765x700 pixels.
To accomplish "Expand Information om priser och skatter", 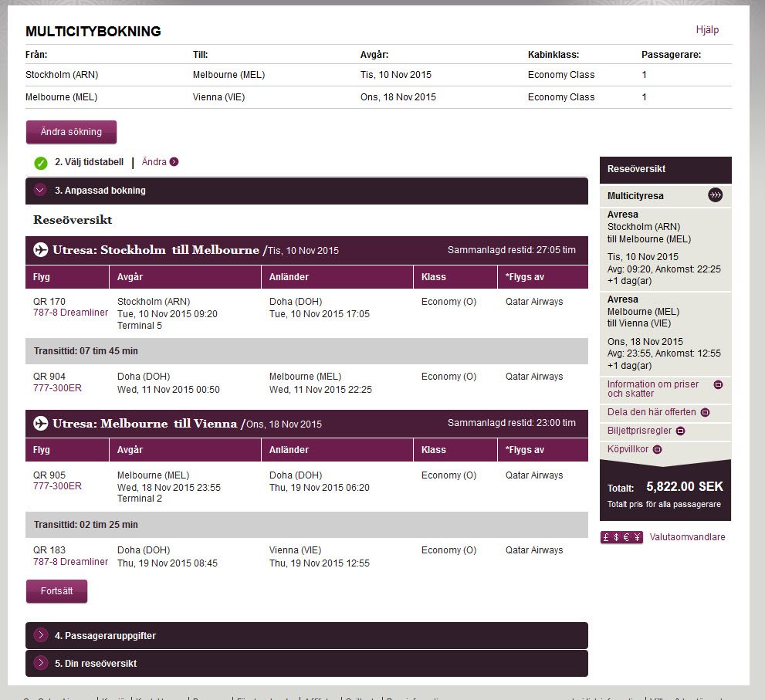I will point(718,384).
